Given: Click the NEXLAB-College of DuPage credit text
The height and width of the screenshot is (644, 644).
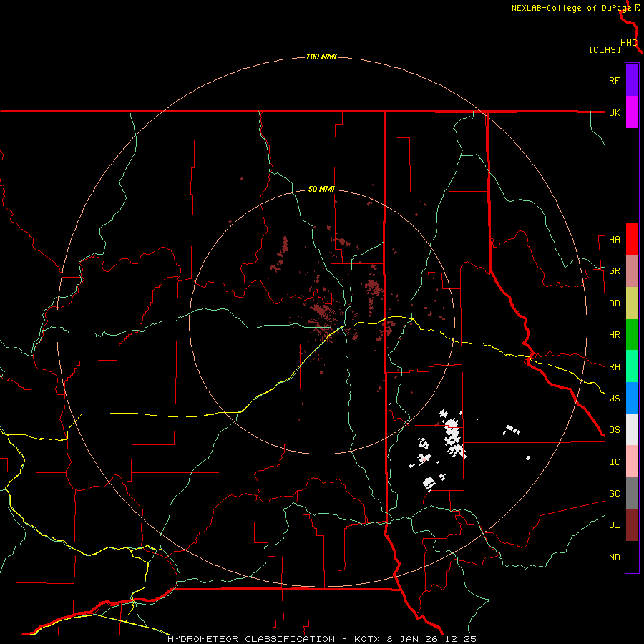Looking at the screenshot, I should [571, 8].
